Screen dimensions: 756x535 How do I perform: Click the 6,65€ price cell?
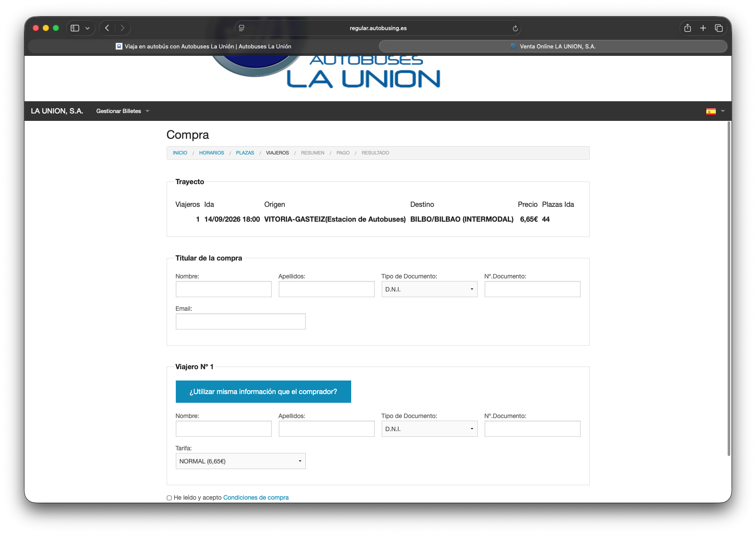coord(529,219)
